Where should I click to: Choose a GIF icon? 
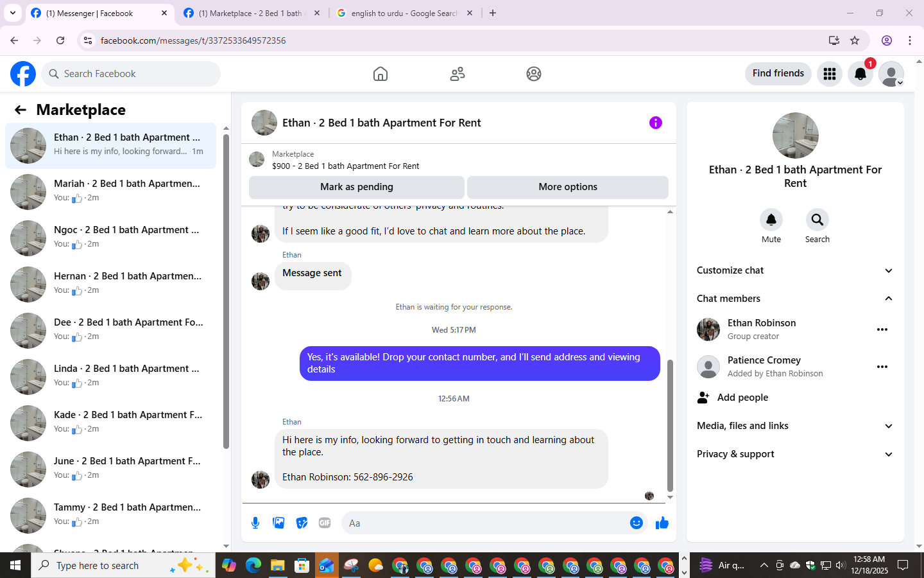(x=325, y=523)
